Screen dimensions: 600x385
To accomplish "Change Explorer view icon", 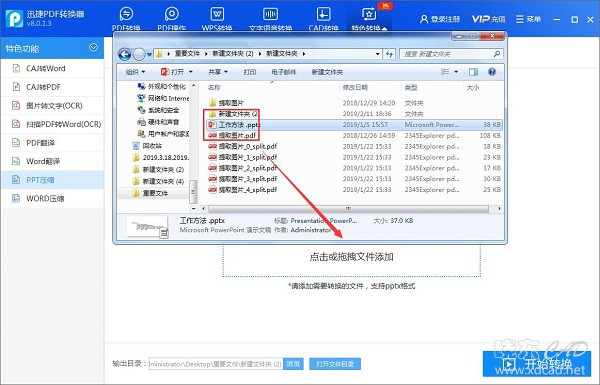I will [445, 72].
